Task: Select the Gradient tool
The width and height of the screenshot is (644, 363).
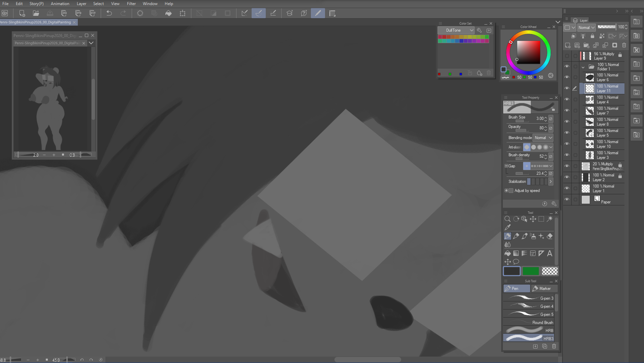Action: click(x=516, y=253)
